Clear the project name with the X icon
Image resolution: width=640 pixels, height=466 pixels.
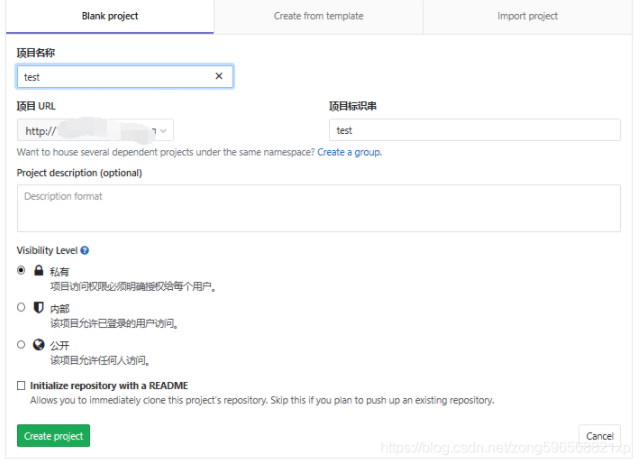point(219,76)
